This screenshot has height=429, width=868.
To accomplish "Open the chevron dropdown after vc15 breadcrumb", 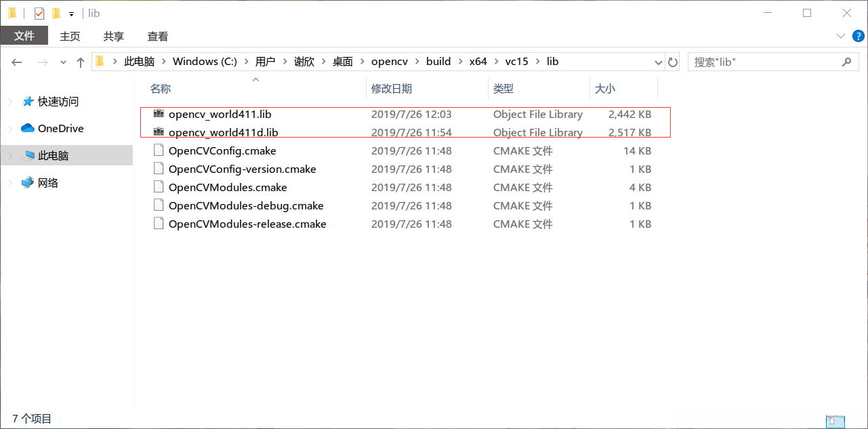I will 537,62.
